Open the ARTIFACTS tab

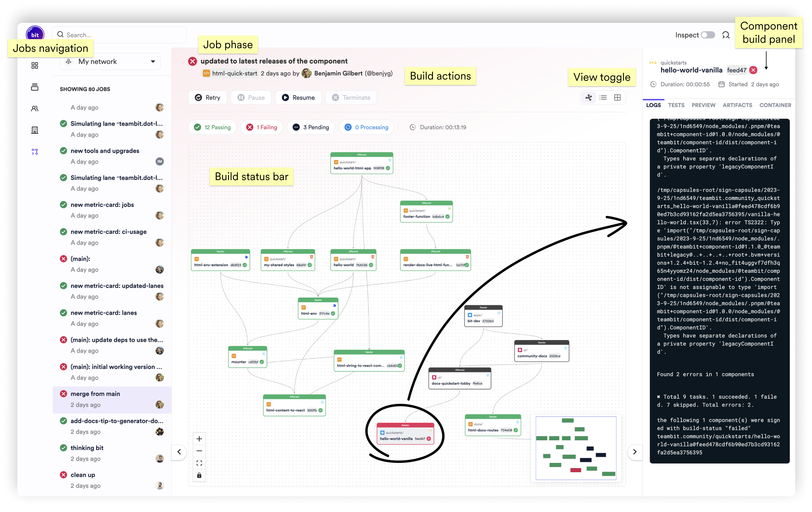point(737,105)
